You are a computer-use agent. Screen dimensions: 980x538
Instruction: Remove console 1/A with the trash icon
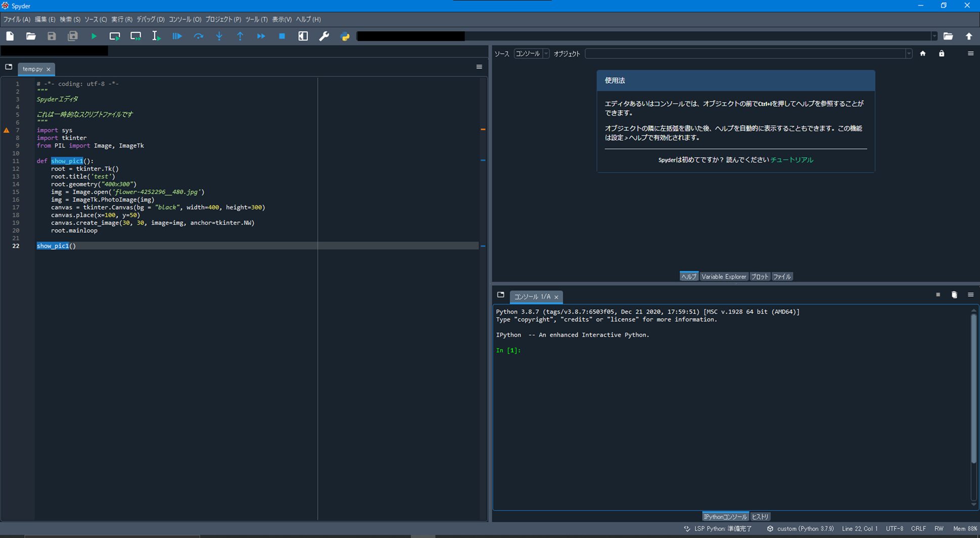click(x=954, y=295)
